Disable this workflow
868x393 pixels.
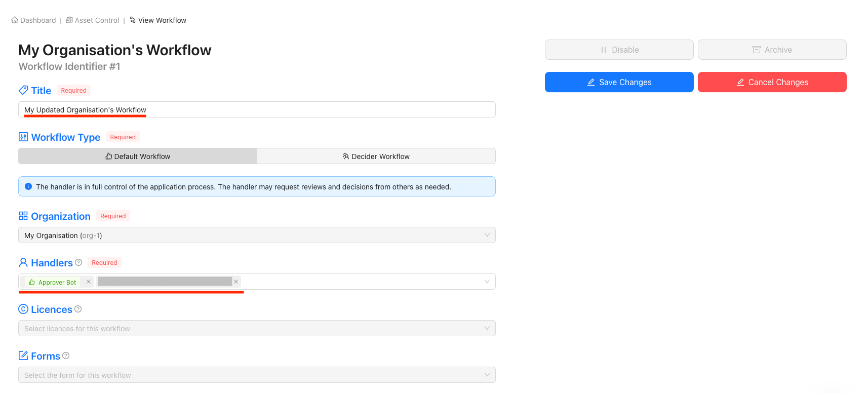click(619, 50)
